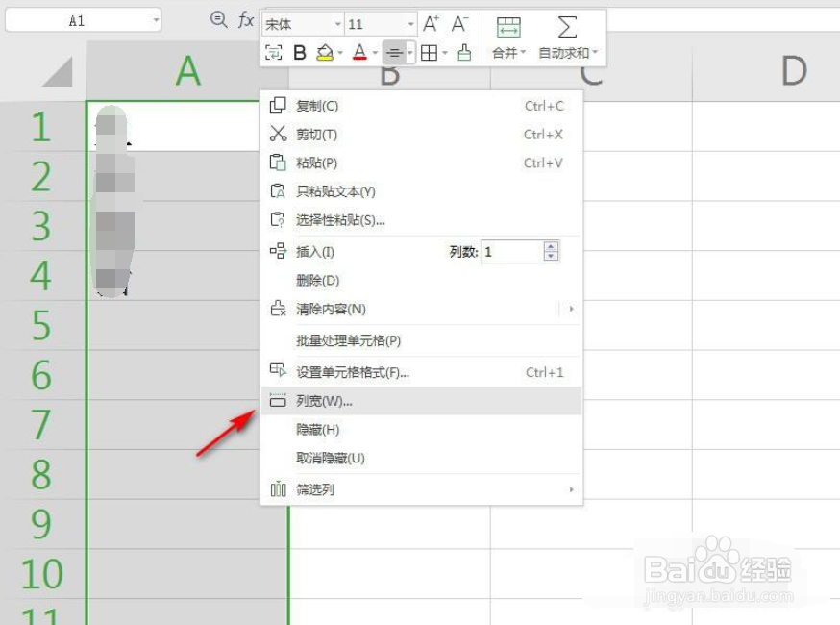Click the zoom magnifier icon
The width and height of the screenshot is (840, 625).
[219, 19]
